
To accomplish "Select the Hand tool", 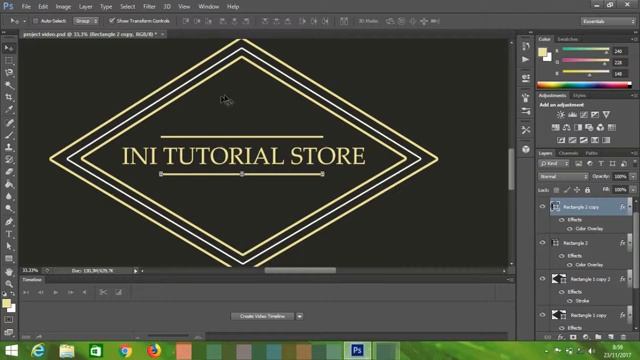I will (x=9, y=271).
